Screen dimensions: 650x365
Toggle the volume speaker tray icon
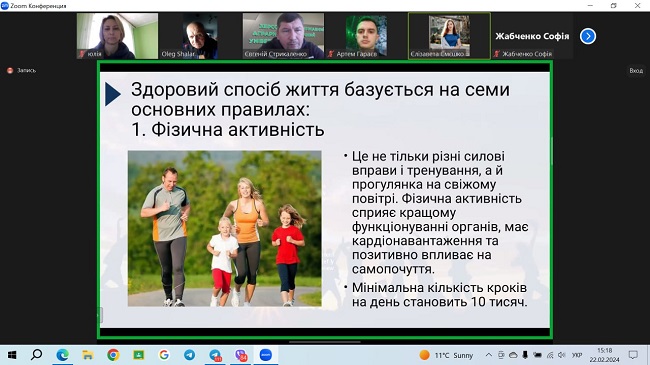pos(562,355)
